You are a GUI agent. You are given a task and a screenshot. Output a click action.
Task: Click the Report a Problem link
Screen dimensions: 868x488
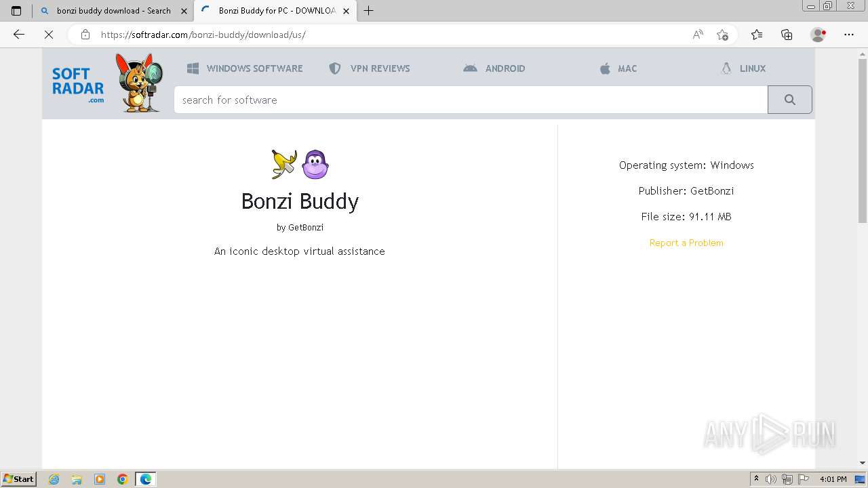686,243
